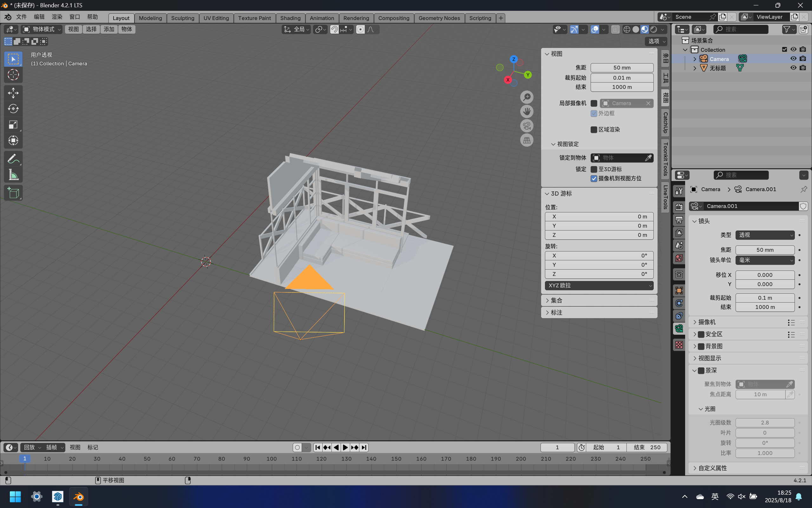Screen dimensions: 812x508
Task: Open the notification bell in system tray
Action: [x=799, y=496]
